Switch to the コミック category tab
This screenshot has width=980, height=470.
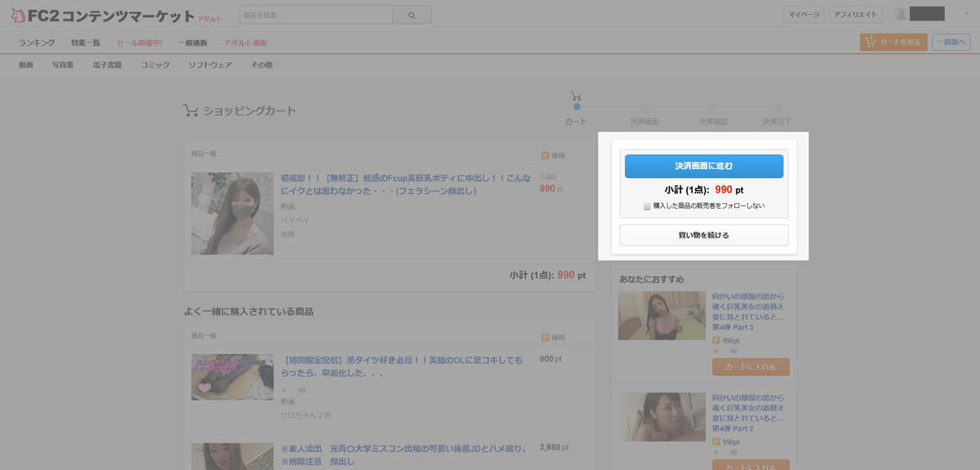click(154, 64)
